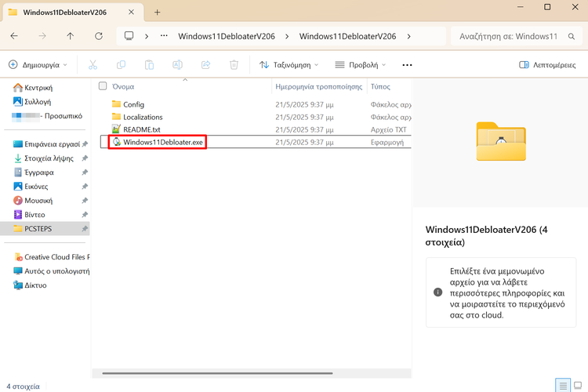Click the magnifier search icon

tap(571, 36)
